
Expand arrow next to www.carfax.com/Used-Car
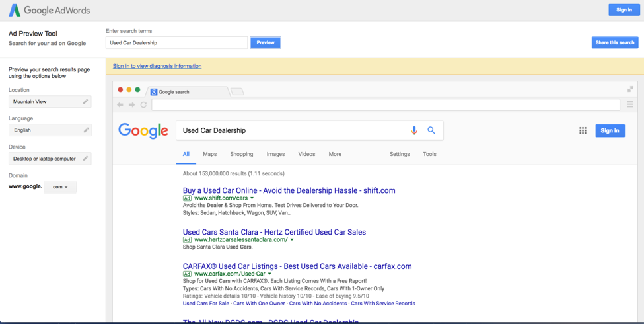point(270,274)
